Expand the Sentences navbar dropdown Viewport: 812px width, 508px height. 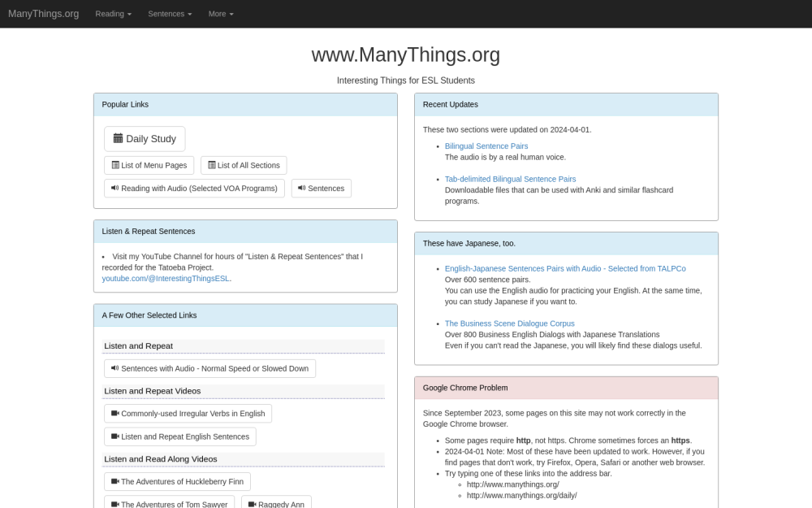(x=169, y=13)
